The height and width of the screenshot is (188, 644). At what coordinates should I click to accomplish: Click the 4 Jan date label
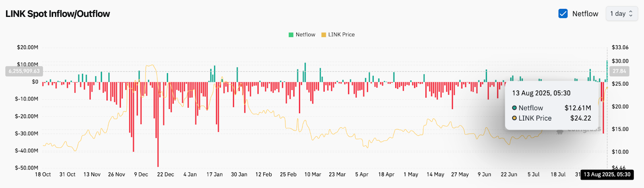[190, 174]
